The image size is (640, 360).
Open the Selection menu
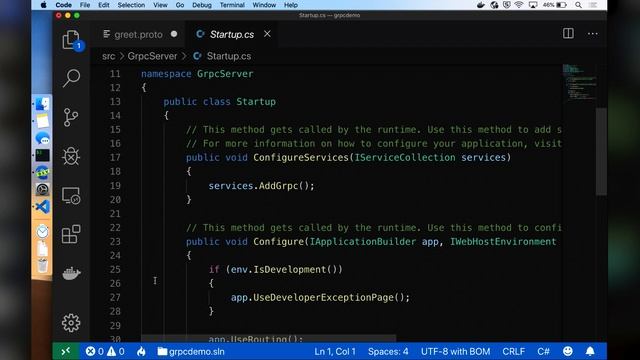coord(131,5)
